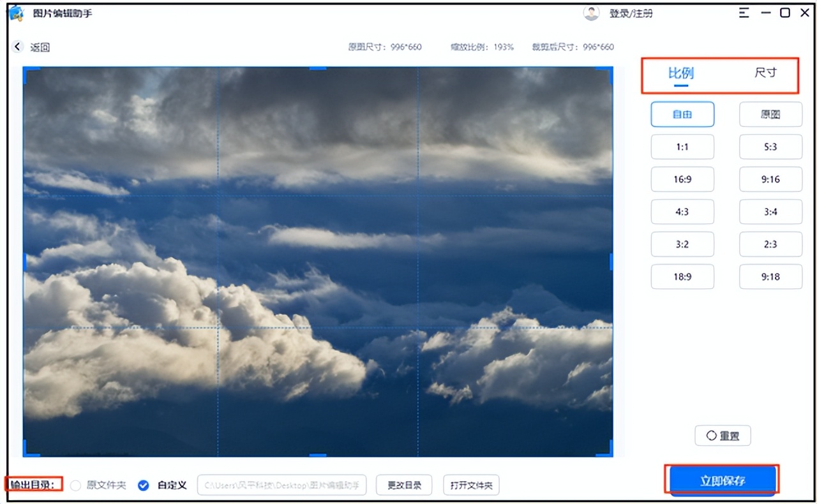Click the 图片编辑助手 app logo icon

click(x=16, y=13)
